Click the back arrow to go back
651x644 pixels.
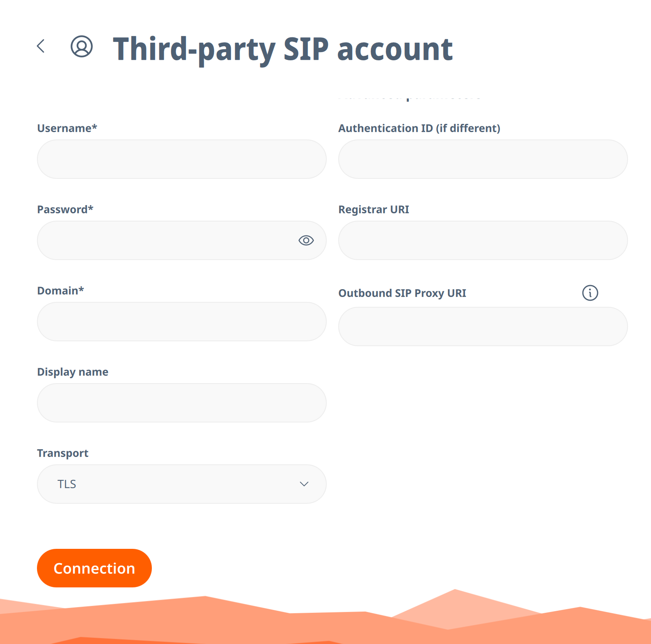41,46
